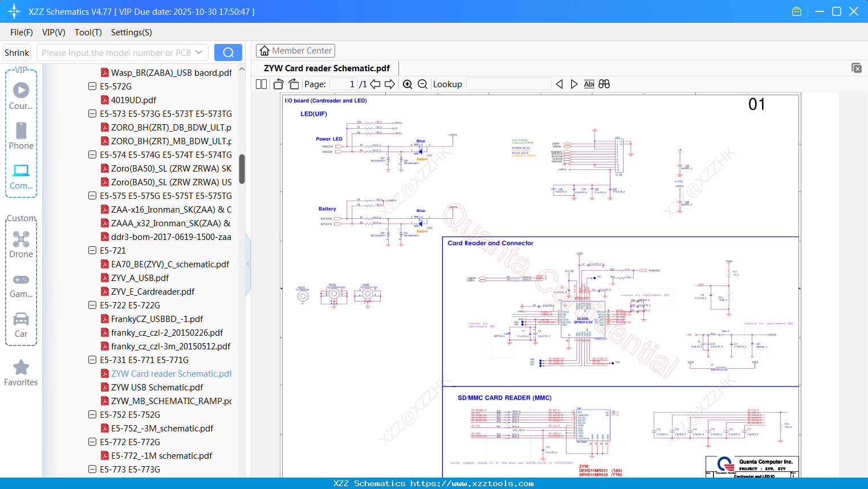
Task: Open FrankyCZ_USBBD_-1.pdf
Action: coord(157,319)
